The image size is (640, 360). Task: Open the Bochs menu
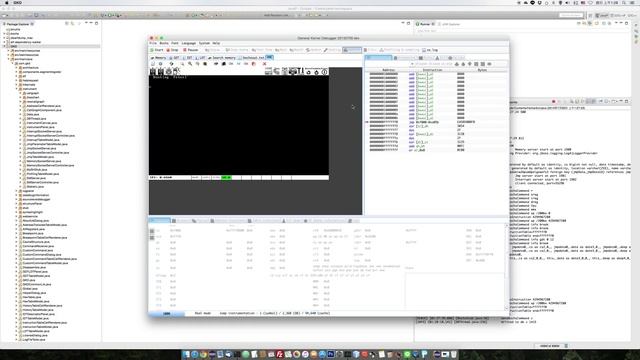(x=164, y=43)
